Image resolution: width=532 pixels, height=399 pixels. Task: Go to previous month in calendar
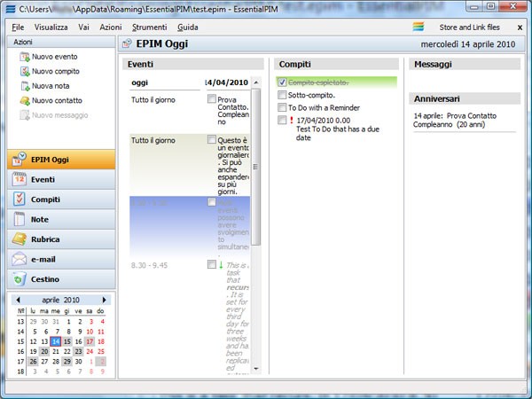(x=19, y=300)
